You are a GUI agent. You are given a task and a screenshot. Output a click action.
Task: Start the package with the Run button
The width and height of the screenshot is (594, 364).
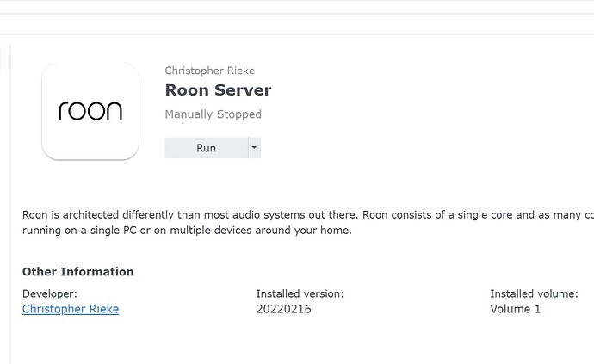click(x=206, y=148)
